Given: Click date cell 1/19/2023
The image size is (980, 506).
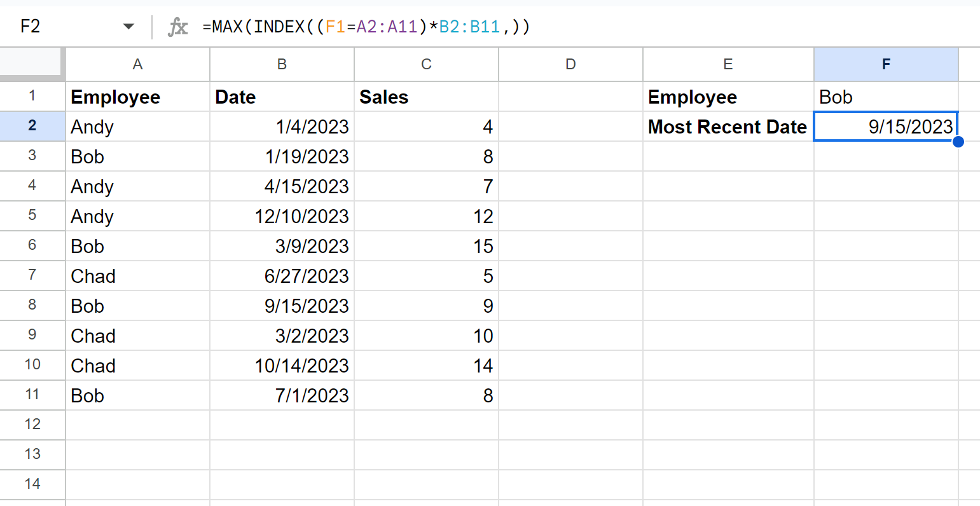Looking at the screenshot, I should 282,156.
